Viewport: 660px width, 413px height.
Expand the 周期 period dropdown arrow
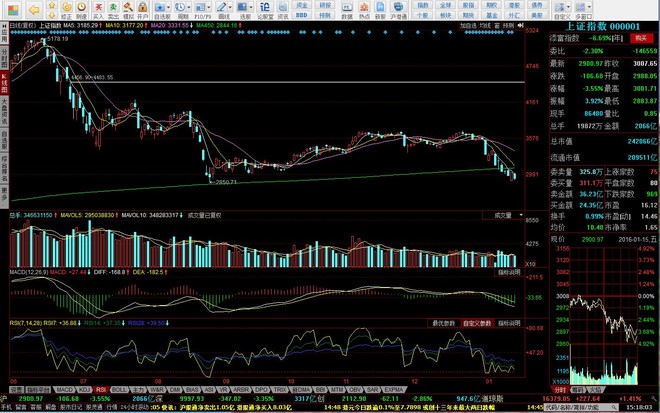coord(189,8)
